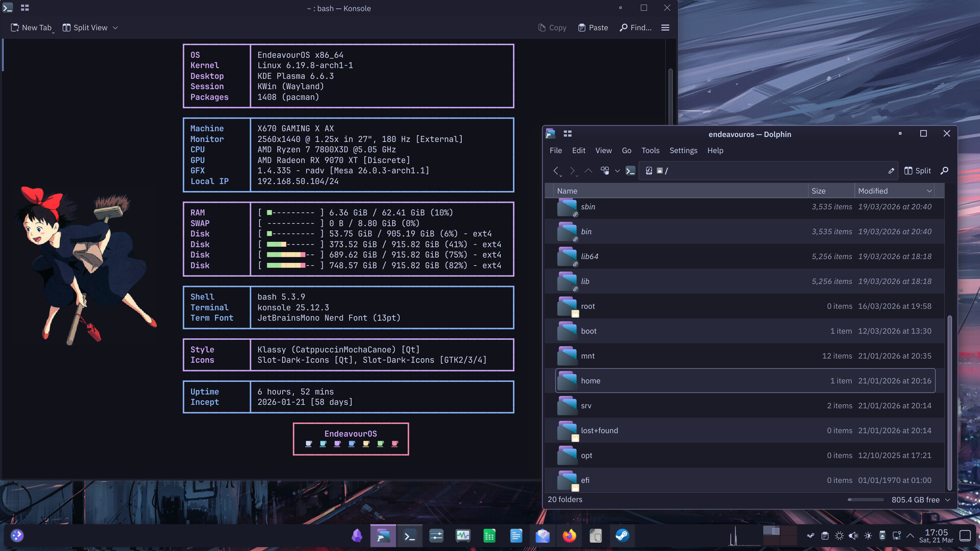Viewport: 980px width, 551px height.
Task: Expand the view mode dropdown arrow in Dolphin
Action: click(x=617, y=171)
